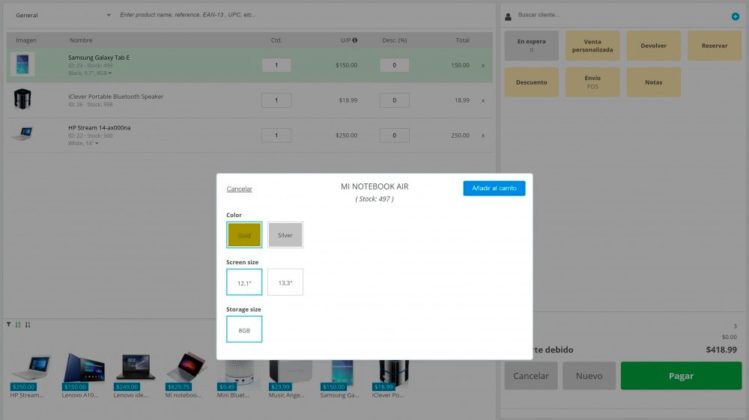The height and width of the screenshot is (420, 749).
Task: Click iClever speaker cart image
Action: tap(22, 99)
